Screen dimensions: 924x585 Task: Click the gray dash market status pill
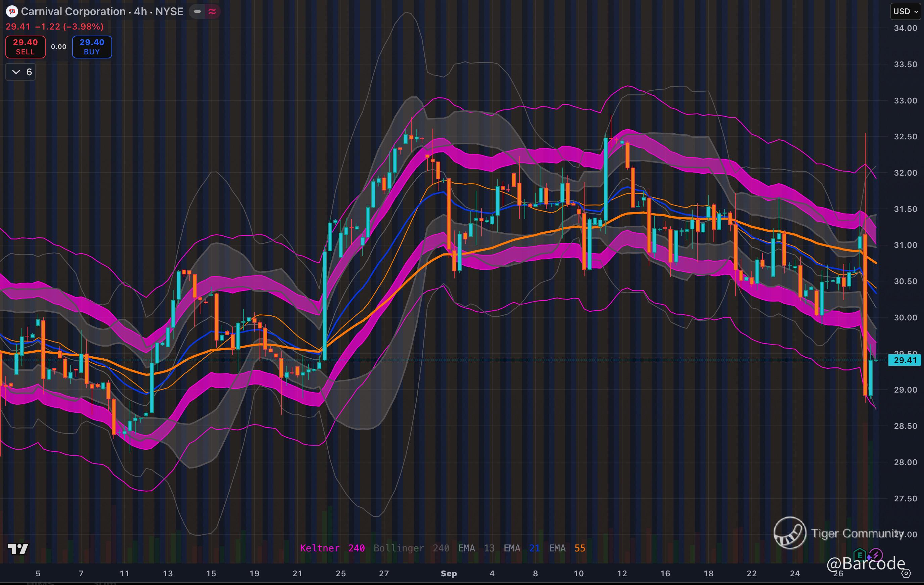click(197, 11)
